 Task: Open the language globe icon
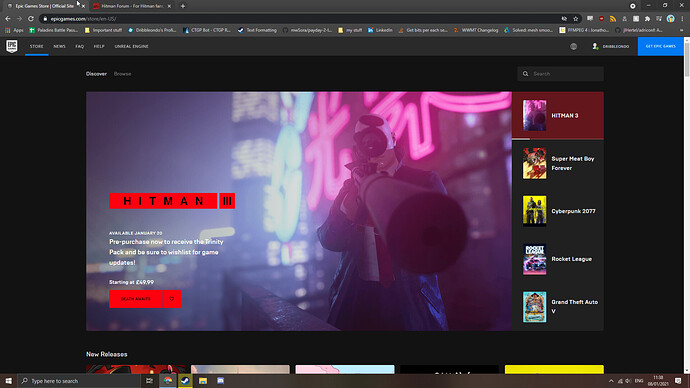(x=573, y=46)
